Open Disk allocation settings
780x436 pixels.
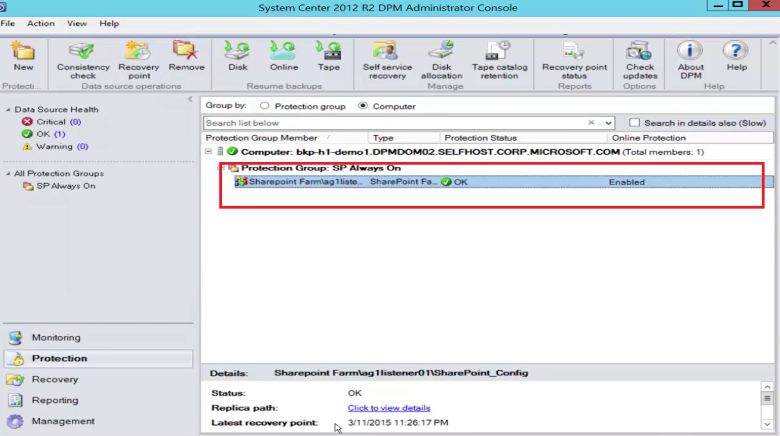[441, 61]
